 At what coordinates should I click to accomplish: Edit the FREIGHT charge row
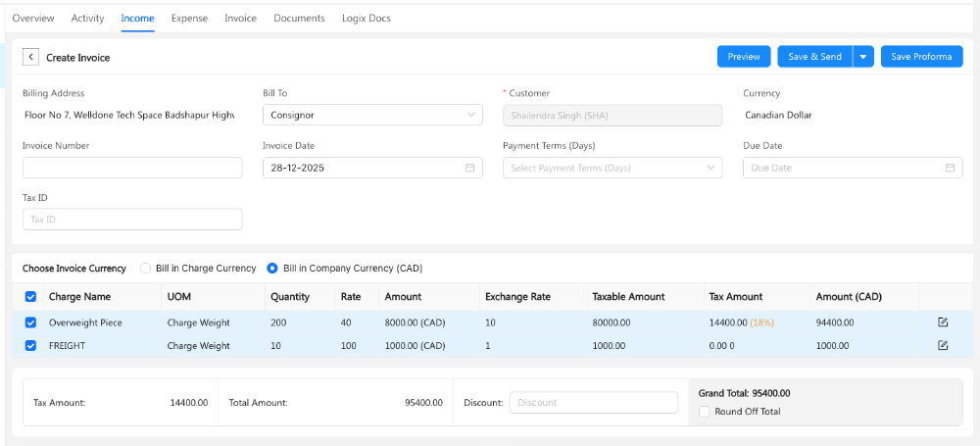pos(943,345)
